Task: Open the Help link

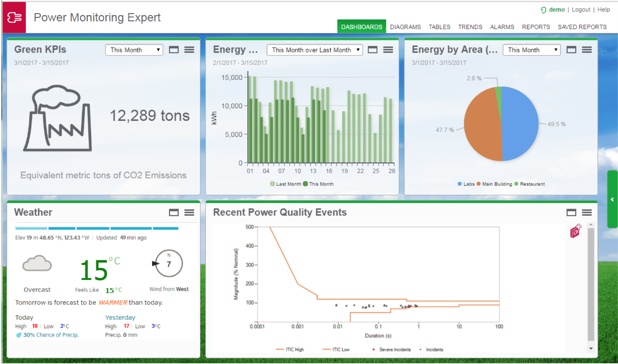Action: click(x=604, y=10)
